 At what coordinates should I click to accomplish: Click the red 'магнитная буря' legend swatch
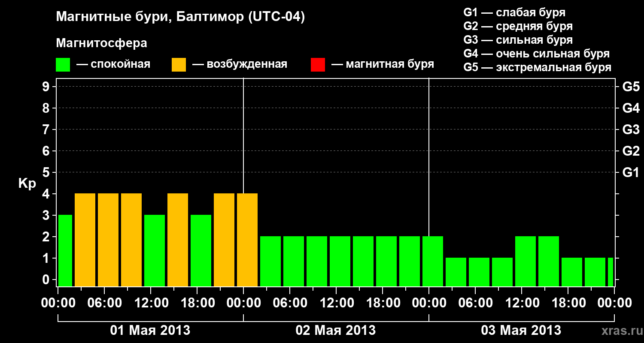(x=318, y=65)
